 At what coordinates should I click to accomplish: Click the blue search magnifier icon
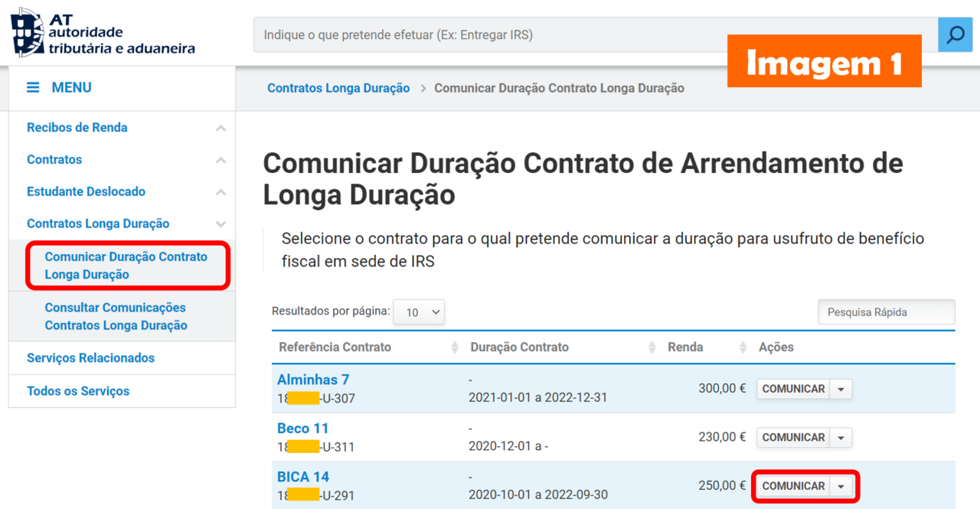955,34
